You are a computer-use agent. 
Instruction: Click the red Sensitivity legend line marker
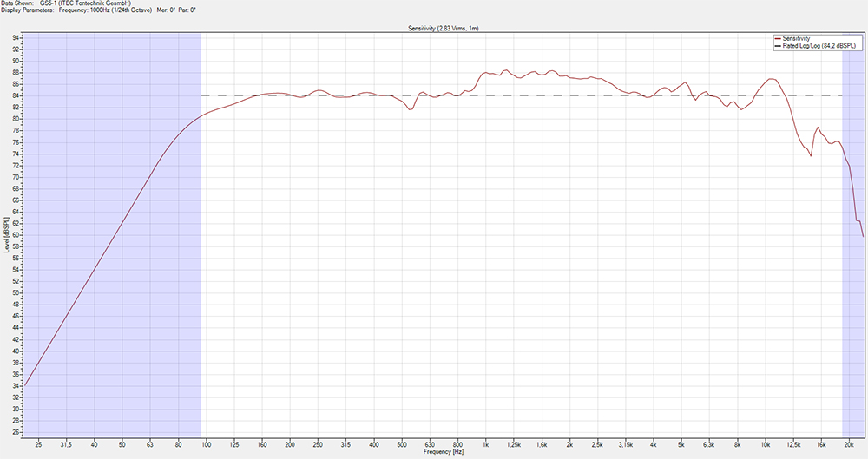tap(777, 39)
